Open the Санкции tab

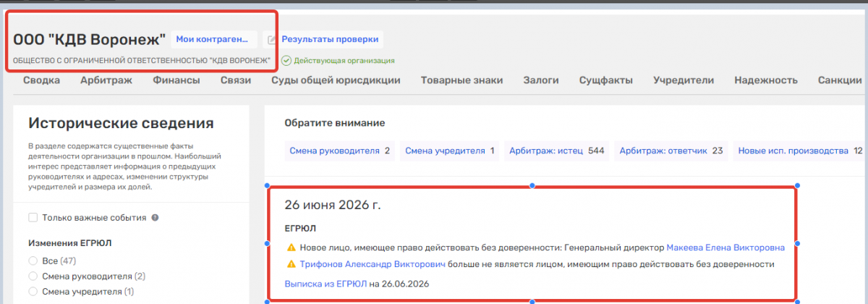click(x=840, y=80)
